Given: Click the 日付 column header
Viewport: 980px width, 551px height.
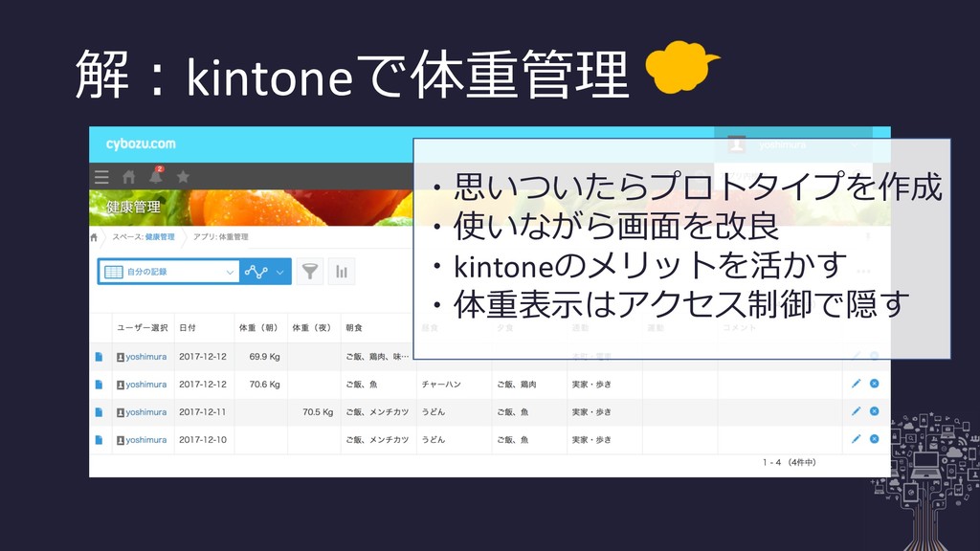Looking at the screenshot, I should (x=188, y=327).
